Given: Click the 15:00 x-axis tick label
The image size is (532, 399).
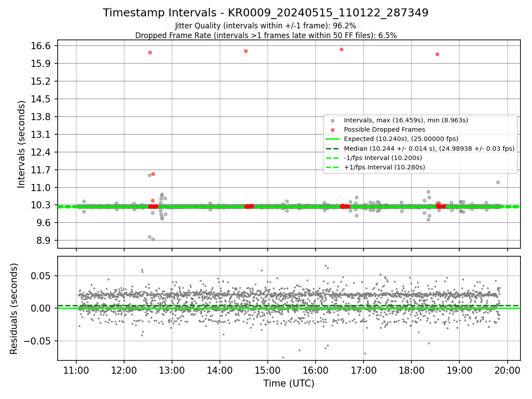Looking at the screenshot, I should point(268,370).
